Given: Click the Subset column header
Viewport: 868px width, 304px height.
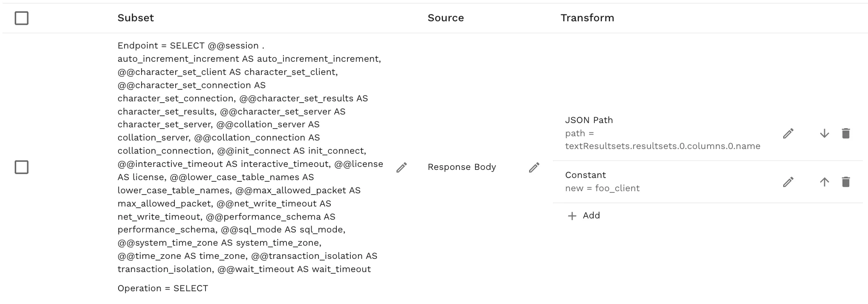Looking at the screenshot, I should [x=136, y=18].
